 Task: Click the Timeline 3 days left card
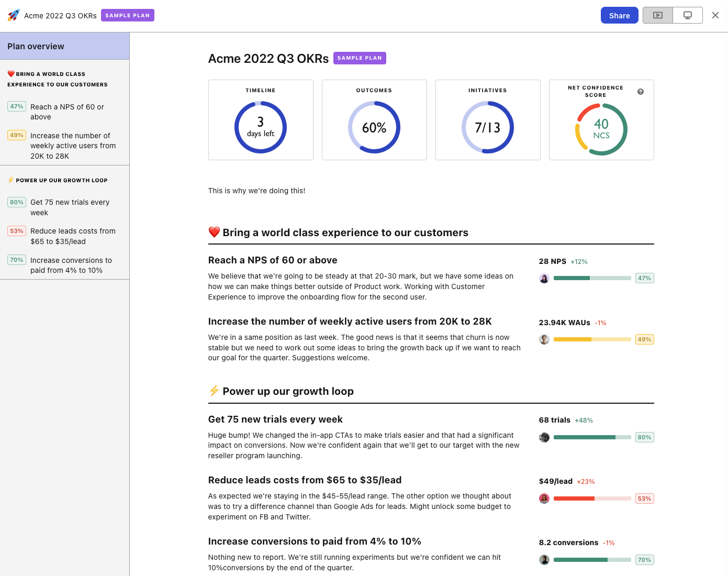click(x=261, y=120)
